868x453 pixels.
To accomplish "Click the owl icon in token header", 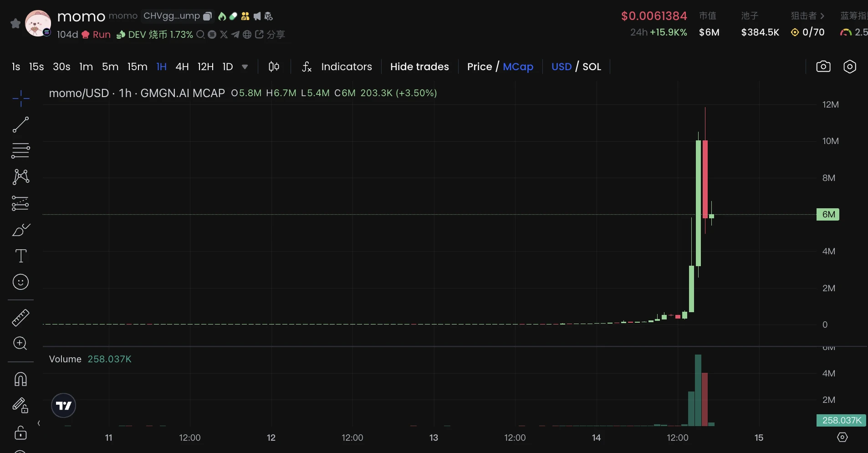I will 269,16.
